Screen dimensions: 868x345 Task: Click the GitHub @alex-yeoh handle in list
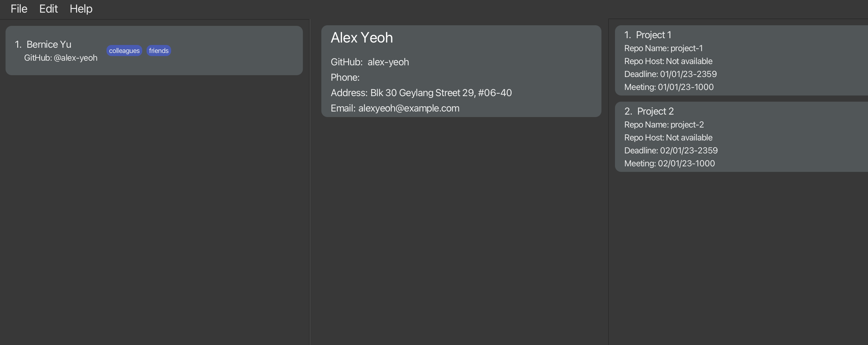pos(61,58)
